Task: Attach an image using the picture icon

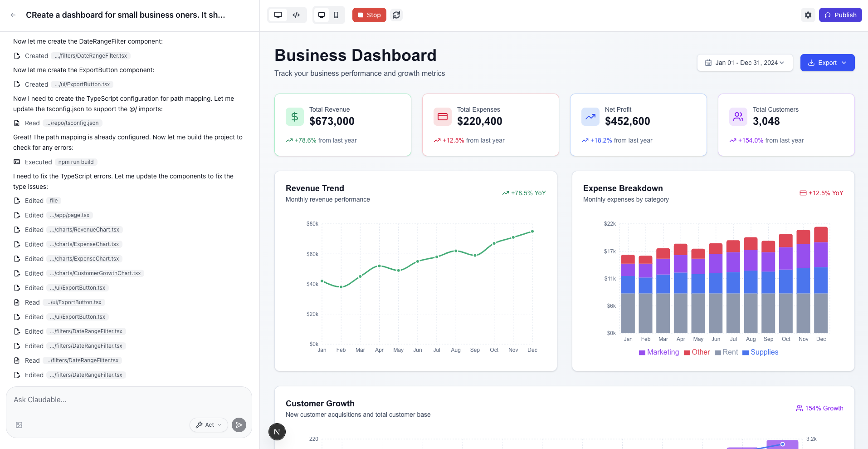Action: (19, 425)
